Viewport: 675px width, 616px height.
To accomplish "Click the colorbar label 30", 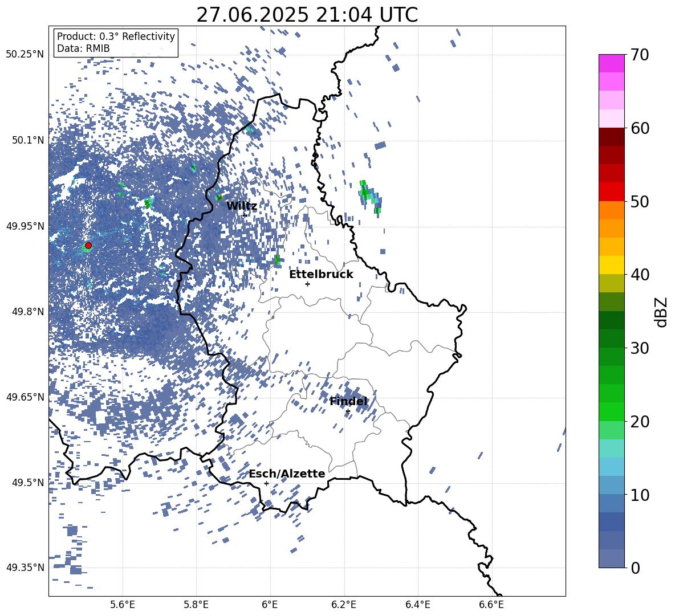I will tap(640, 348).
